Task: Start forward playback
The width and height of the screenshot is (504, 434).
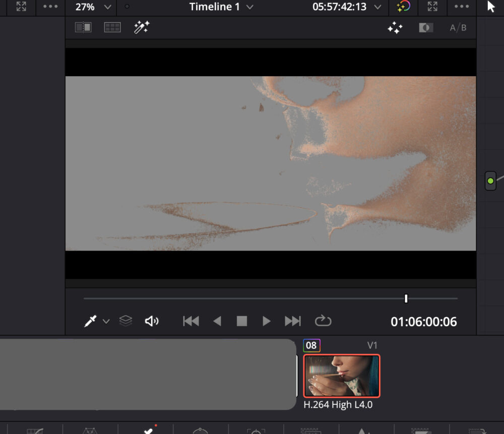Action: [x=267, y=321]
